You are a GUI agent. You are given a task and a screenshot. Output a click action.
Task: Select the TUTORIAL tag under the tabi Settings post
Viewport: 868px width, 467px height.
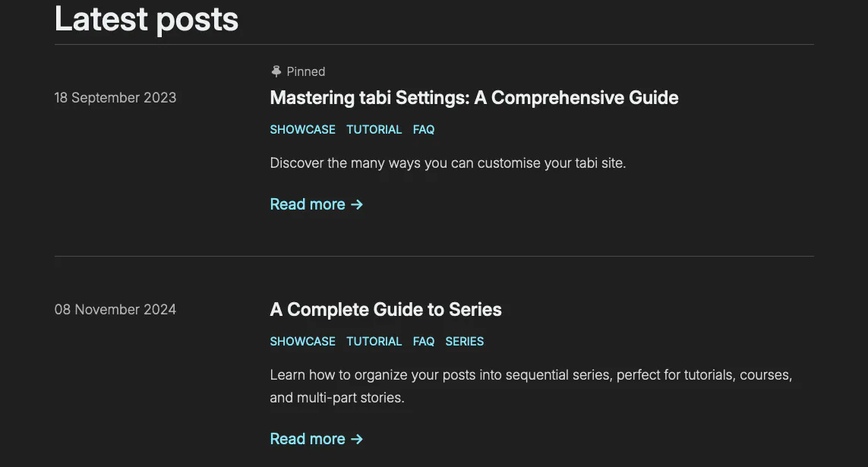point(374,130)
